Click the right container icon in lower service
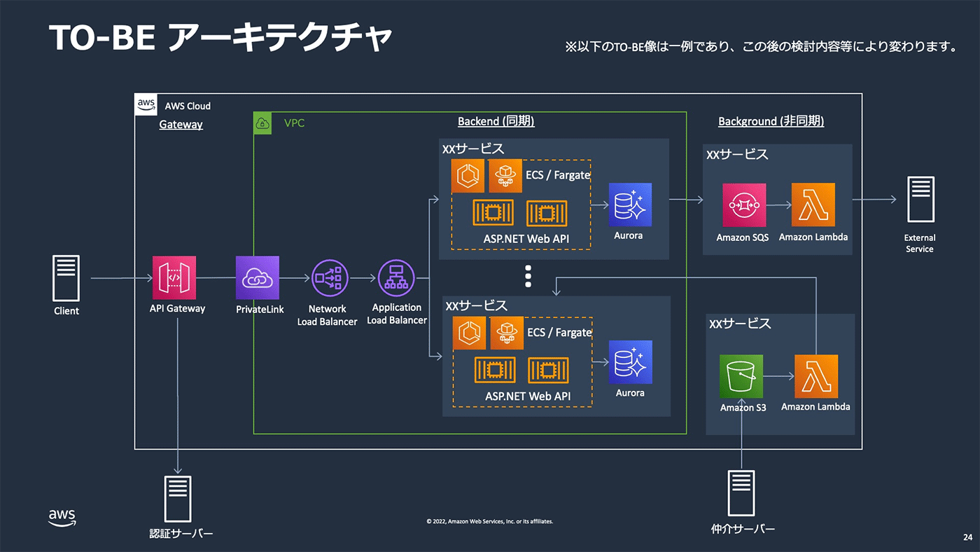This screenshot has height=552, width=980. pos(548,370)
